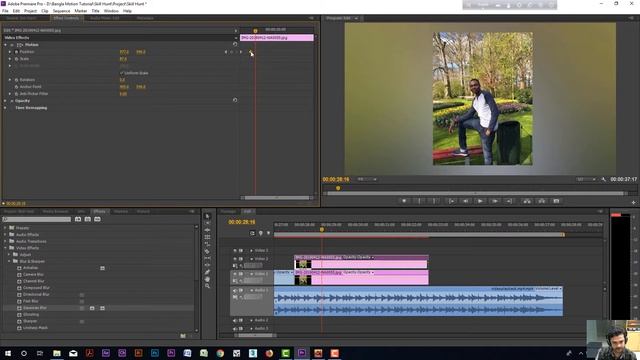
Task: Click the Play button in Program monitor
Action: point(480,201)
